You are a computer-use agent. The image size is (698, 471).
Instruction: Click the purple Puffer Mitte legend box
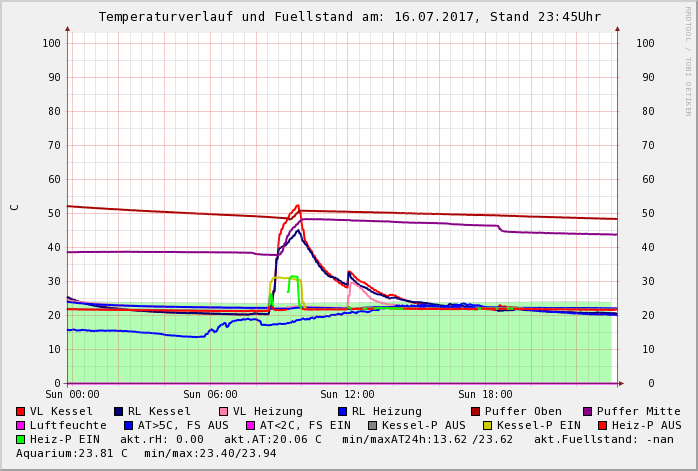click(x=588, y=411)
